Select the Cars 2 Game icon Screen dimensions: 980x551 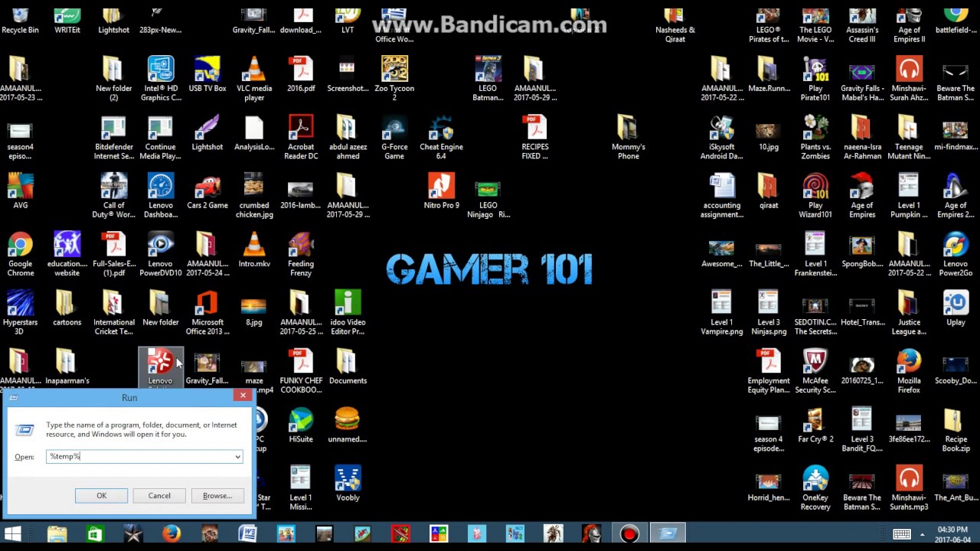[207, 192]
